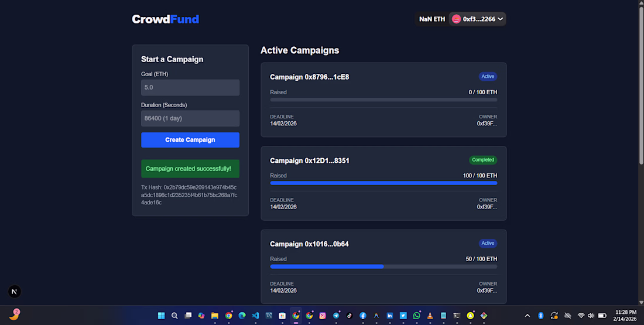The image size is (644, 325).
Task: Click the wallet avatar icon beside 0xf3...2266
Action: 456,19
